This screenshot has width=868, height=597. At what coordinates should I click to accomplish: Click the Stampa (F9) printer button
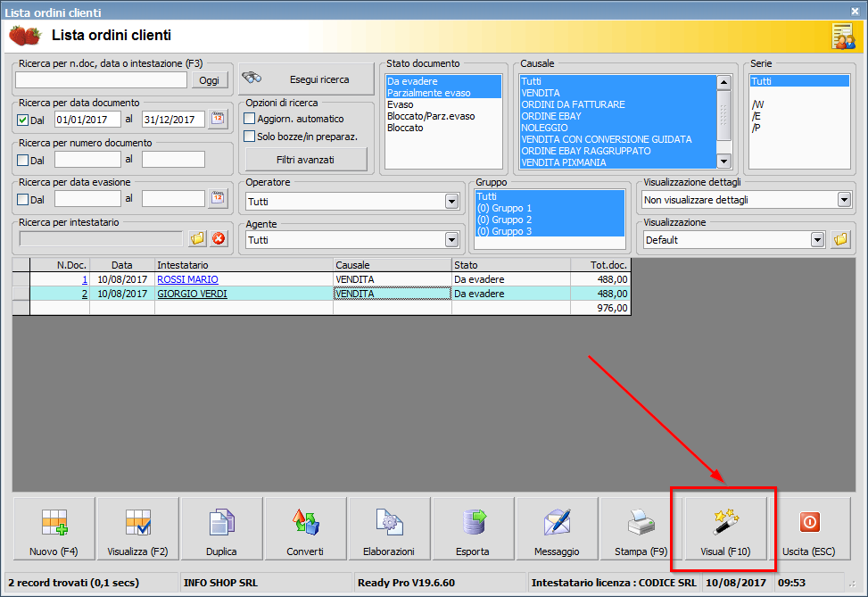641,528
